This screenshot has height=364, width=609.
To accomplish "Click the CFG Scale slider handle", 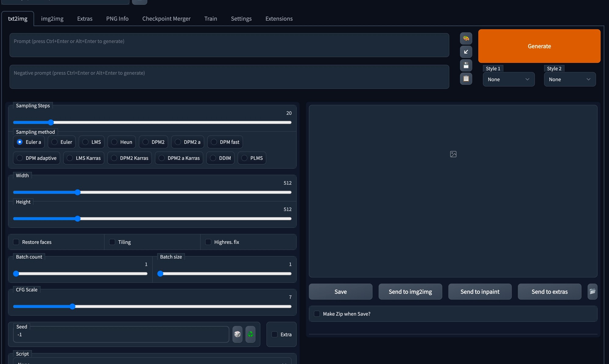I will [72, 306].
